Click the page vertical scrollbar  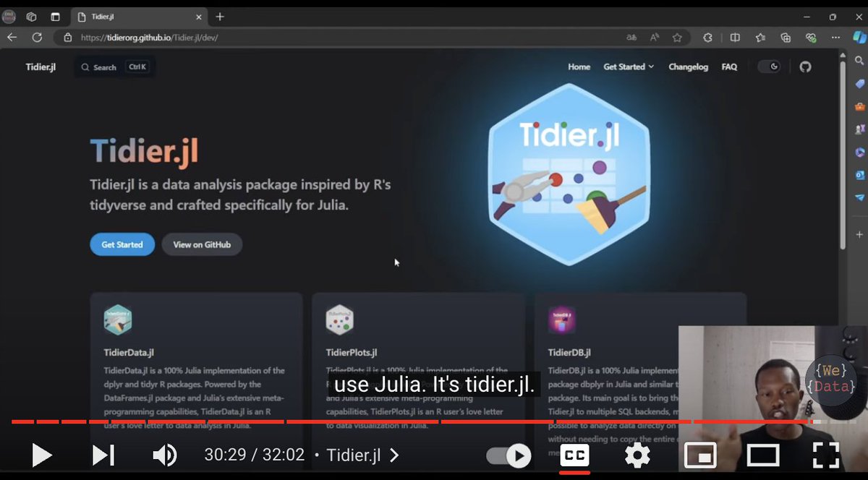tap(842, 155)
